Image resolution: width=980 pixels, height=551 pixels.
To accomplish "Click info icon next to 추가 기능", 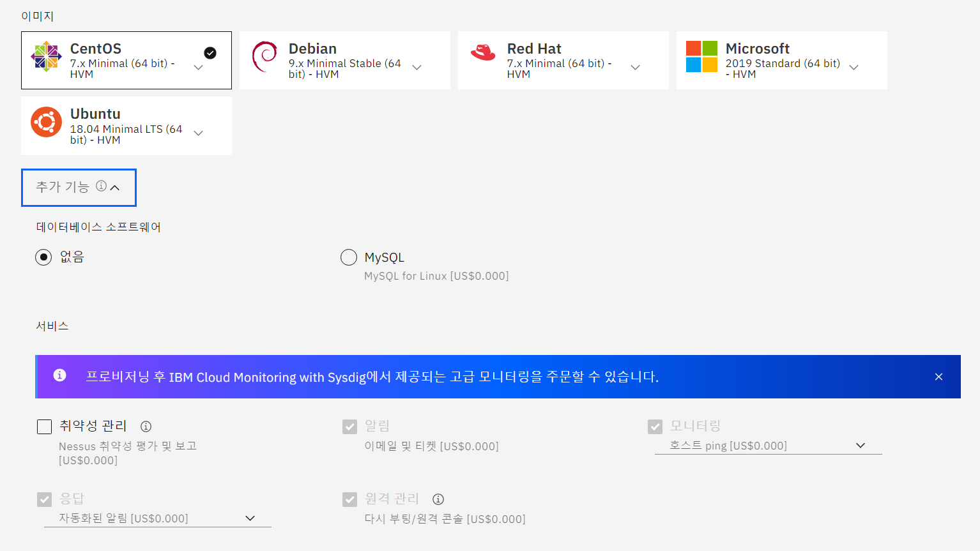I will click(x=101, y=186).
